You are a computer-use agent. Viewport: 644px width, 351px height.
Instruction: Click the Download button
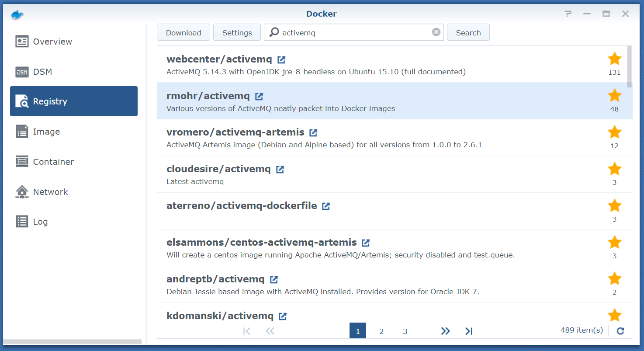[x=183, y=32]
